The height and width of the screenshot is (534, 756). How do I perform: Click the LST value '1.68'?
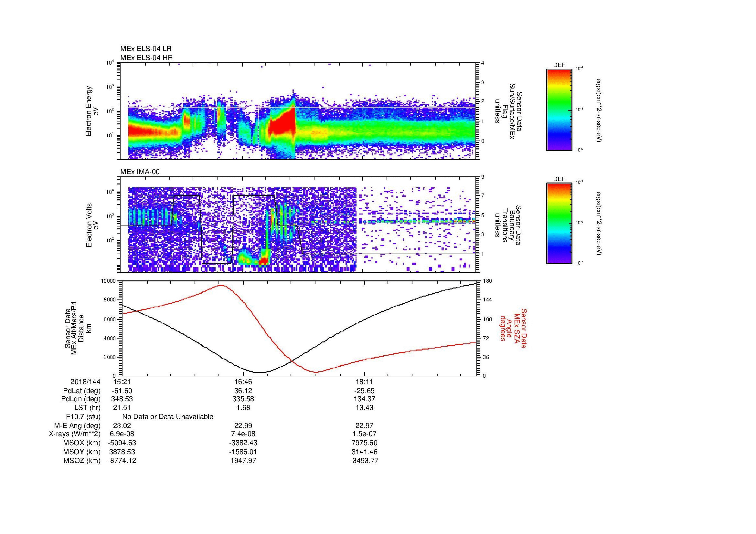(x=243, y=408)
